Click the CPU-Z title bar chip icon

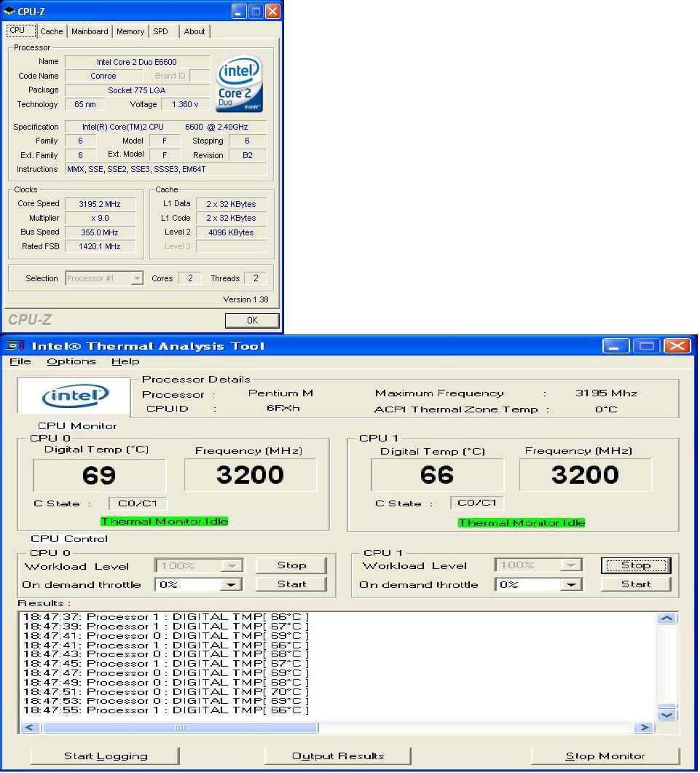9,11
